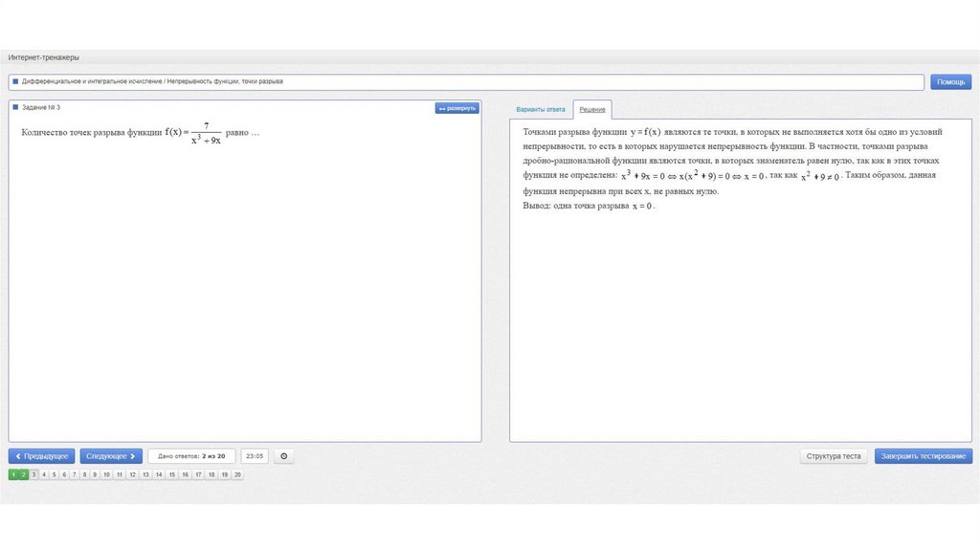Switch to the 'Варианты ответа' tab
This screenshot has height=549, width=980.
click(x=541, y=109)
